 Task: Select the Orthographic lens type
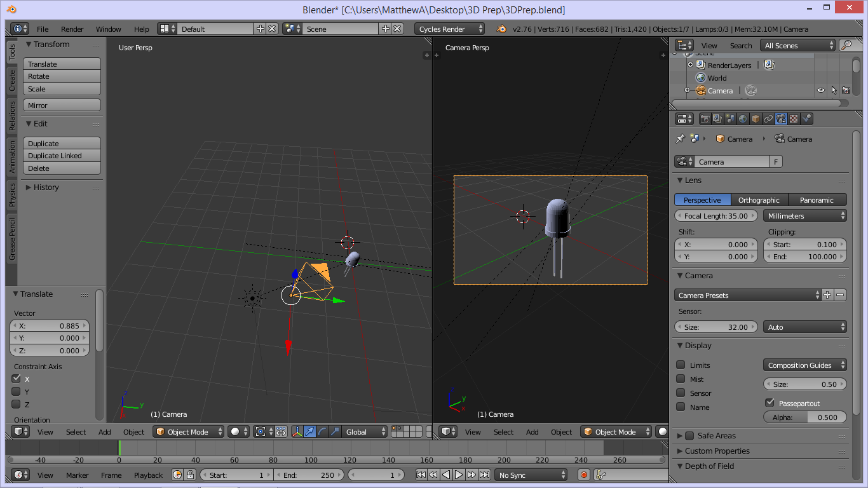(759, 200)
